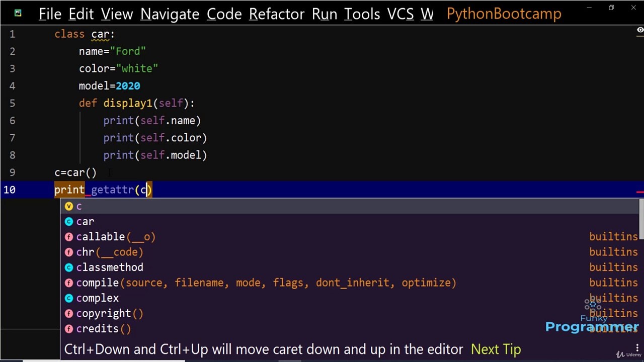Click the inspections eye icon in editor corner
This screenshot has height=362, width=644.
click(x=640, y=30)
